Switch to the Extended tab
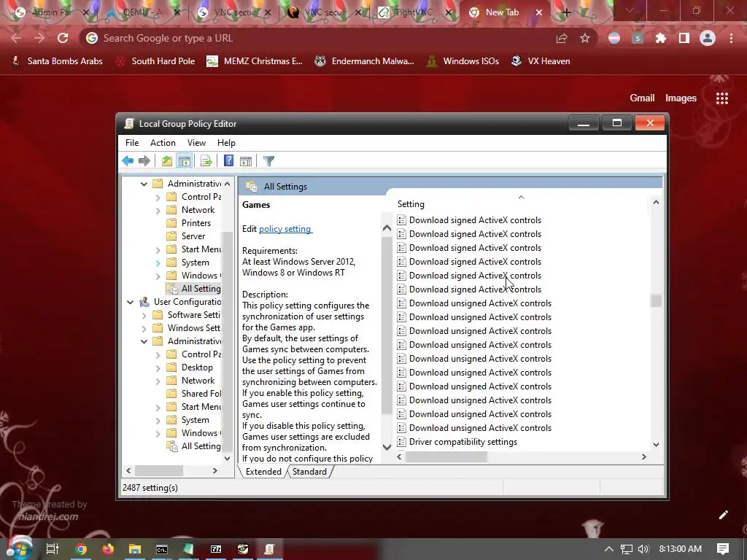747x560 pixels. coord(263,472)
